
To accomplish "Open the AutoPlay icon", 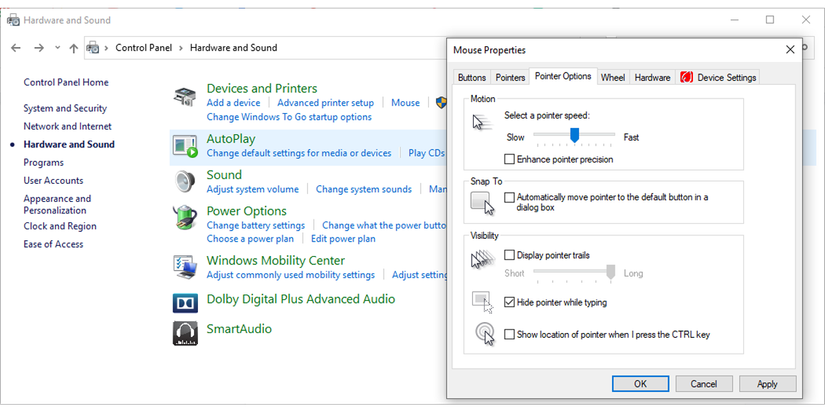I will [185, 146].
